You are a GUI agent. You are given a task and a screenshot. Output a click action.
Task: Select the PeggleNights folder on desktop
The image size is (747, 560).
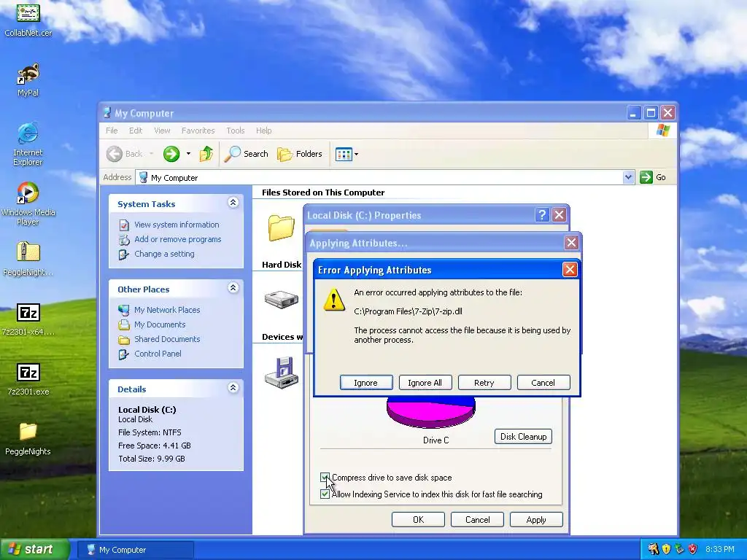(28, 432)
